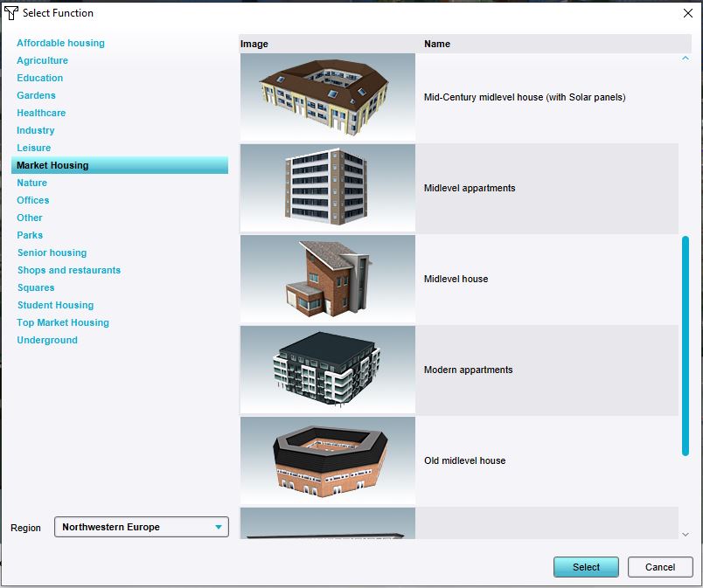Image resolution: width=703 pixels, height=588 pixels.
Task: Click the blue vertical scrollbar thumb
Action: coord(685,345)
